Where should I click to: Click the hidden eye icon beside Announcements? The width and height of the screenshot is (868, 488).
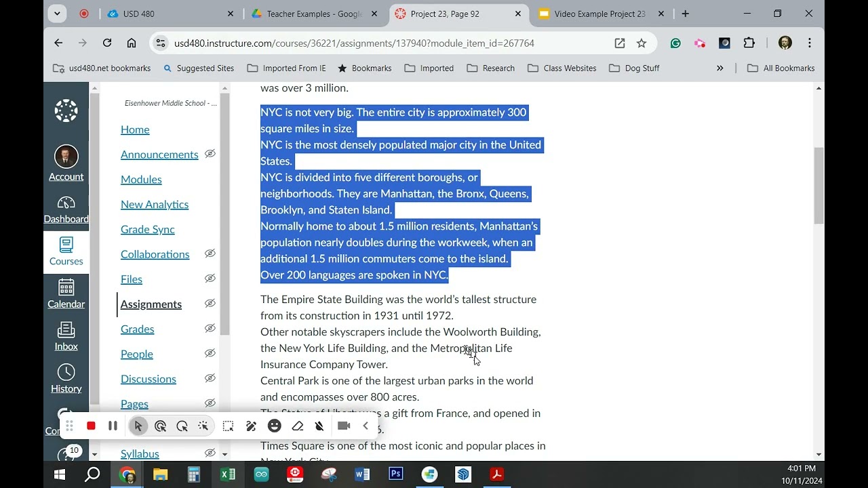coord(210,154)
